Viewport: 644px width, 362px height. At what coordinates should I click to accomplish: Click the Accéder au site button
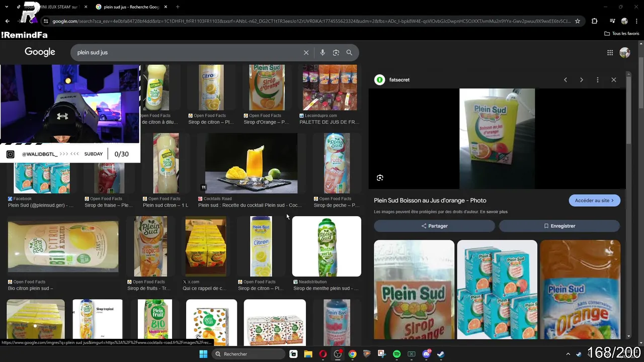[x=594, y=200]
